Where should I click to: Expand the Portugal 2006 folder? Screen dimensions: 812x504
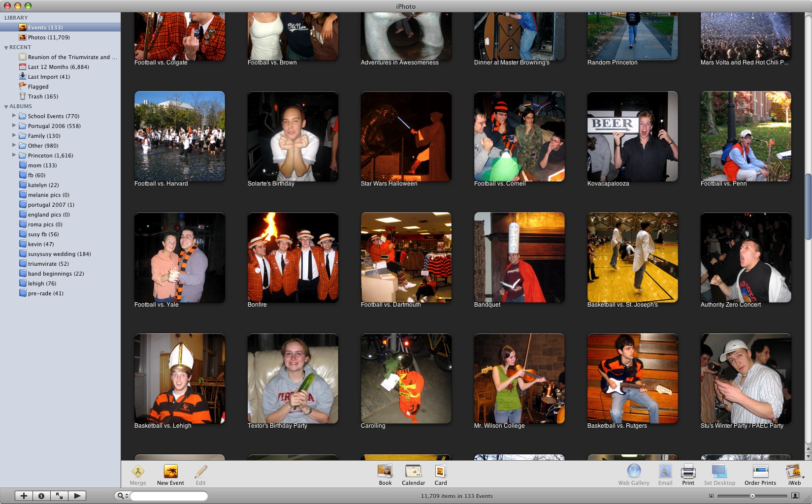click(x=14, y=126)
